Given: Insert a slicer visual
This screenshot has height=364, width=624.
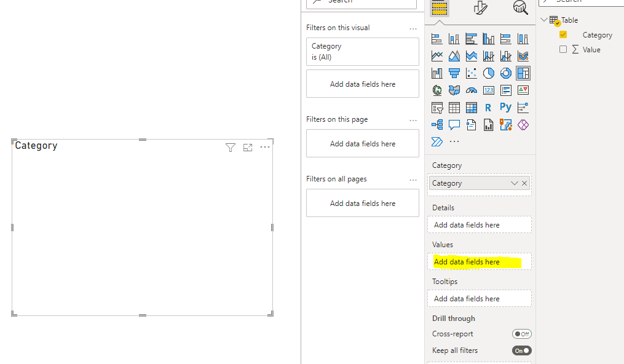Looking at the screenshot, I should tap(437, 108).
